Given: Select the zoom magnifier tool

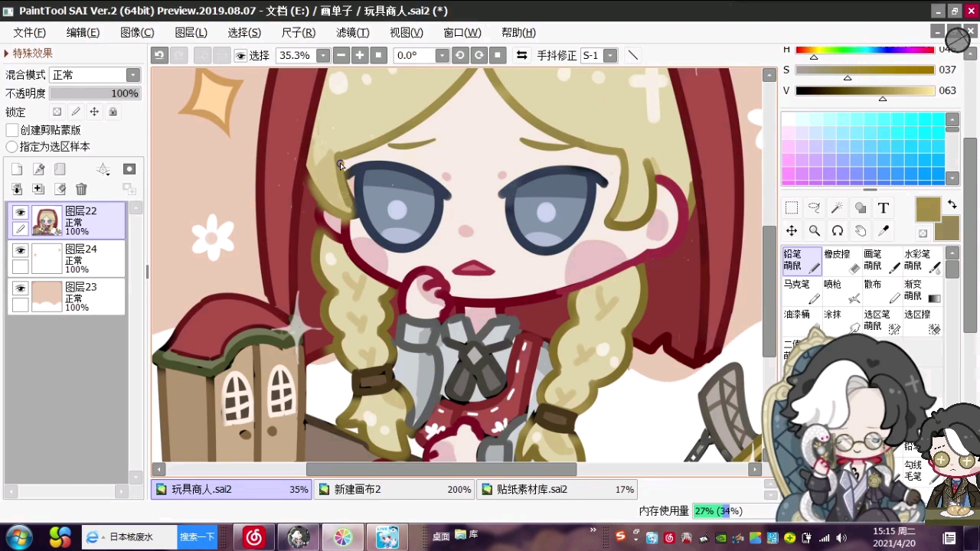Looking at the screenshot, I should [x=815, y=230].
